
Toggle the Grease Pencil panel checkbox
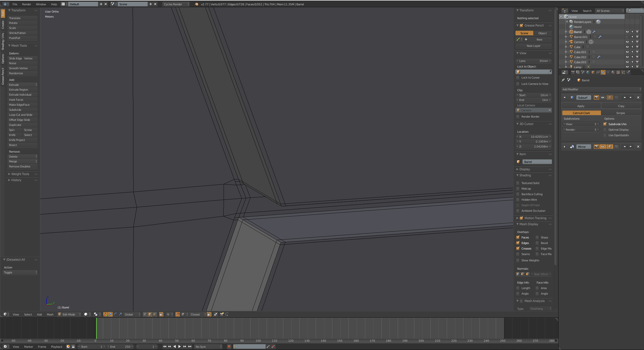click(521, 25)
